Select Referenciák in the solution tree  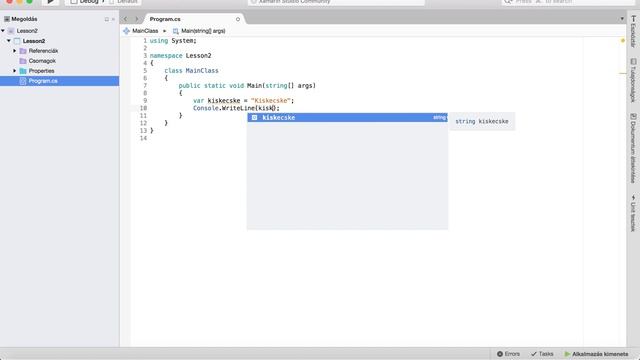coord(43,51)
